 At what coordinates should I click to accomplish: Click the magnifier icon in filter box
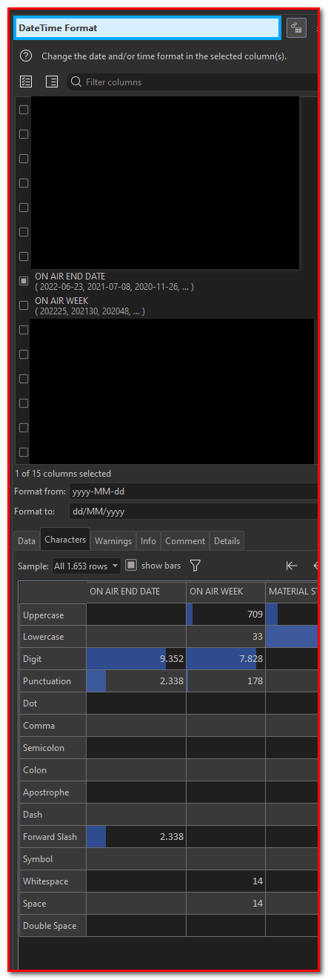[x=76, y=82]
